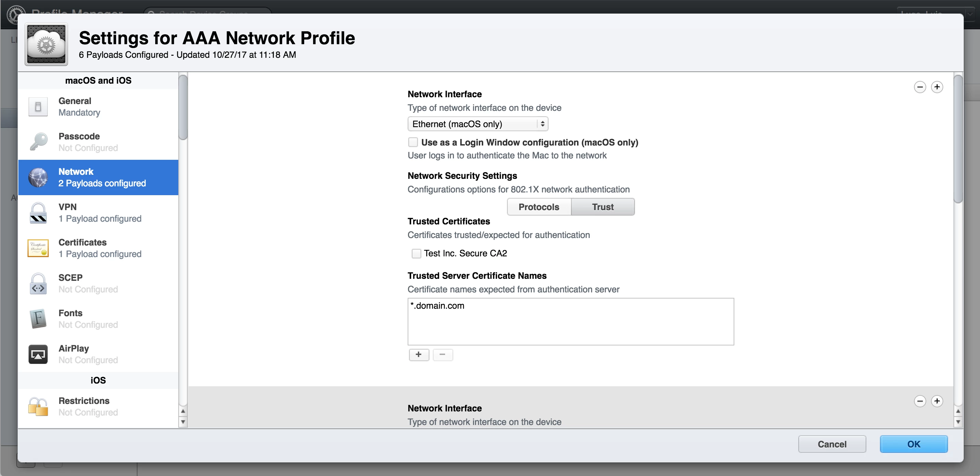Image resolution: width=980 pixels, height=476 pixels.
Task: Open the Certificates payload icon
Action: [x=38, y=248]
